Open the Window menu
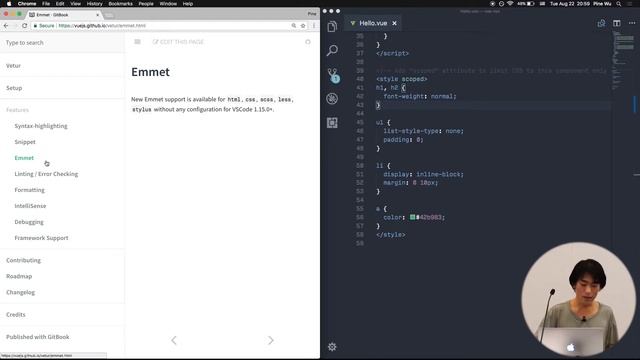 click(x=168, y=4)
